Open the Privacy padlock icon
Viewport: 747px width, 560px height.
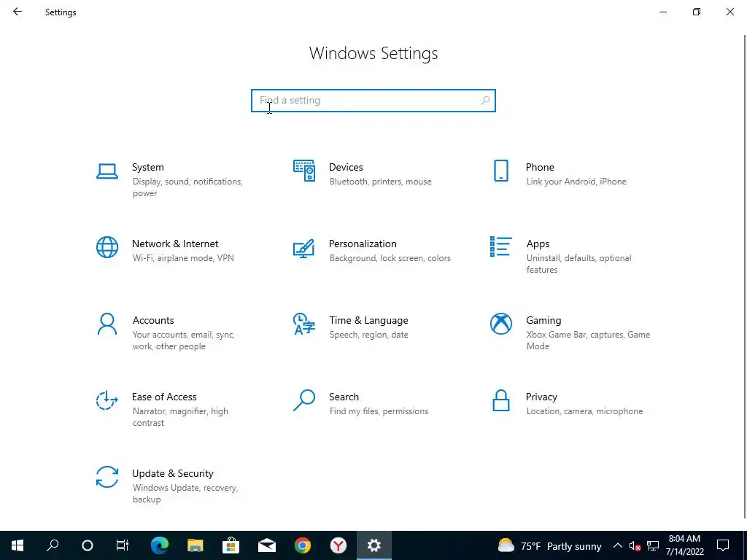(500, 400)
